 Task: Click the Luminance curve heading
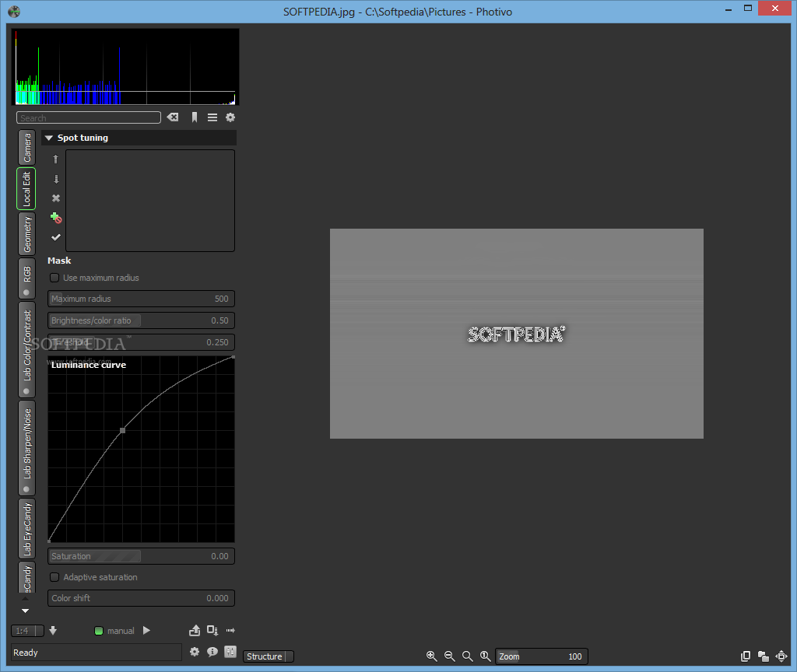(89, 365)
